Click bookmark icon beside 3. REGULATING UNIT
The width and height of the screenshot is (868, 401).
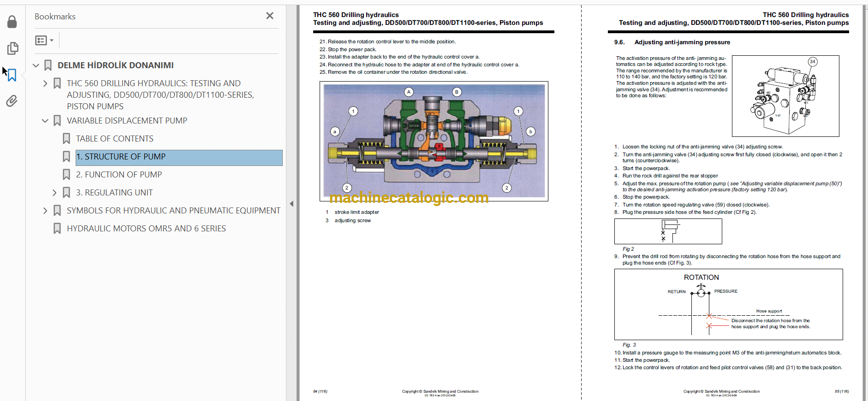coord(66,193)
